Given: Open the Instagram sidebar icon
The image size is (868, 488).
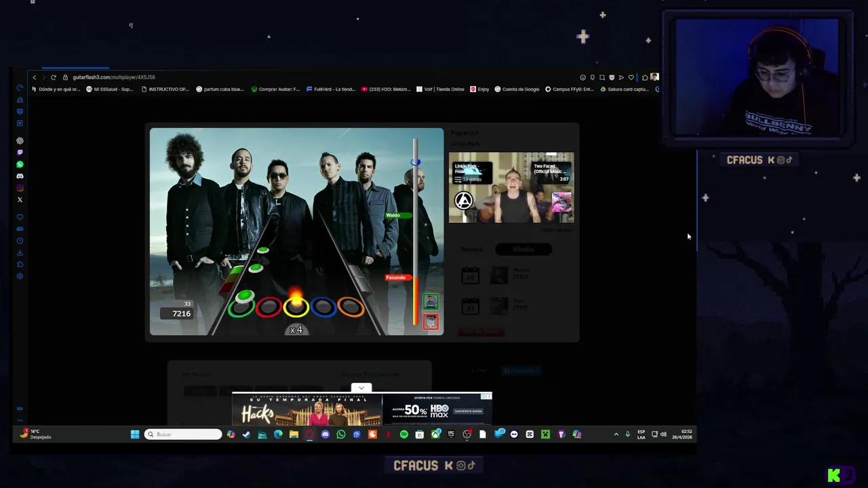Looking at the screenshot, I should point(20,188).
